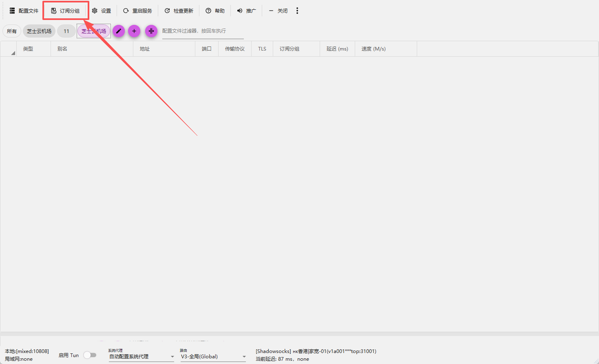
Task: Click the purple auto column width icon
Action: [x=151, y=31]
